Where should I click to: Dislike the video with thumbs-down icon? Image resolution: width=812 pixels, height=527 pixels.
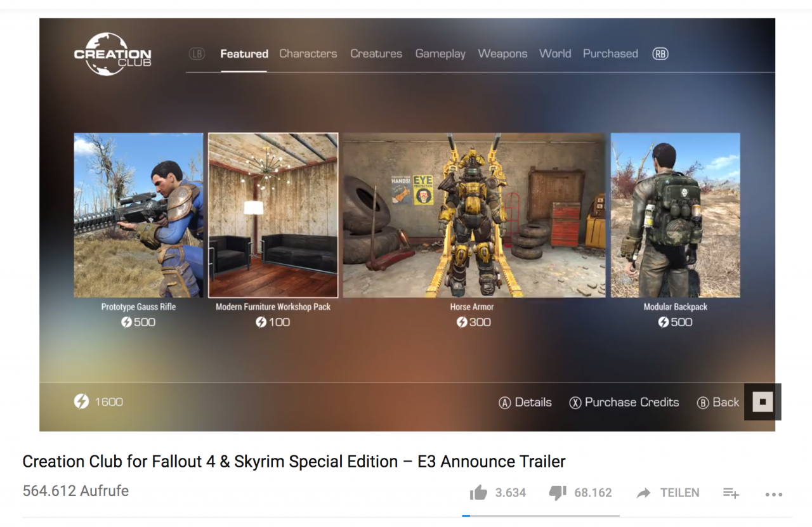pyautogui.click(x=558, y=493)
